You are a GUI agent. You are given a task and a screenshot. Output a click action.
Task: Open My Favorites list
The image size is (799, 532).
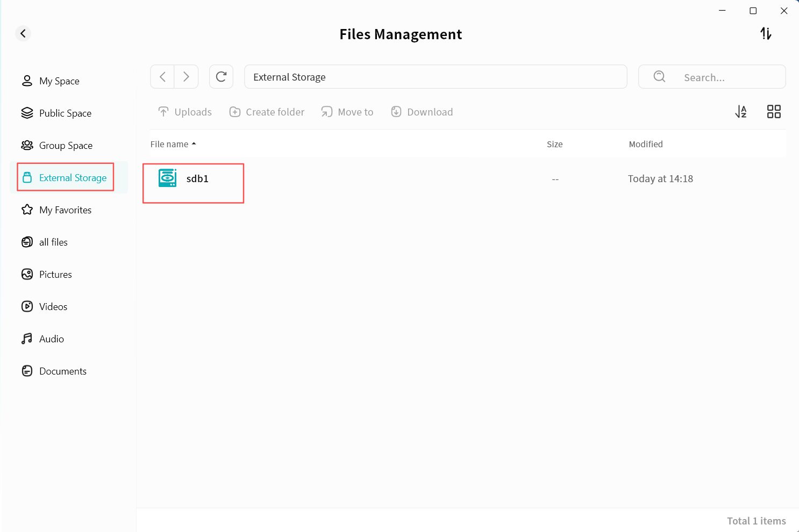(x=65, y=210)
